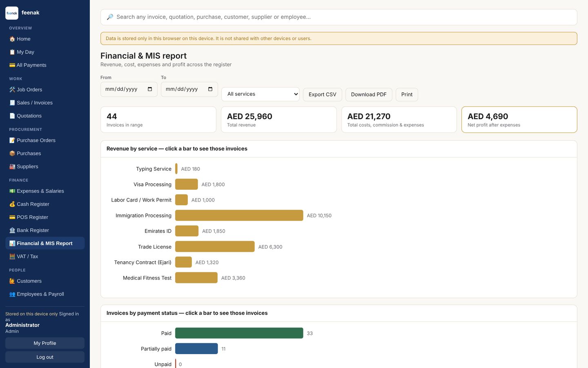Screen dimensions: 588x368
Task: Focus the global search field
Action: pos(339,17)
